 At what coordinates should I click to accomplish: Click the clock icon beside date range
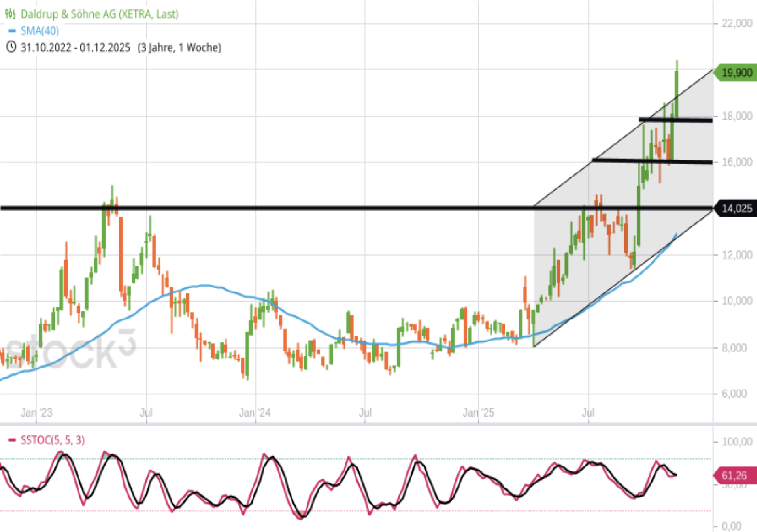pos(11,47)
